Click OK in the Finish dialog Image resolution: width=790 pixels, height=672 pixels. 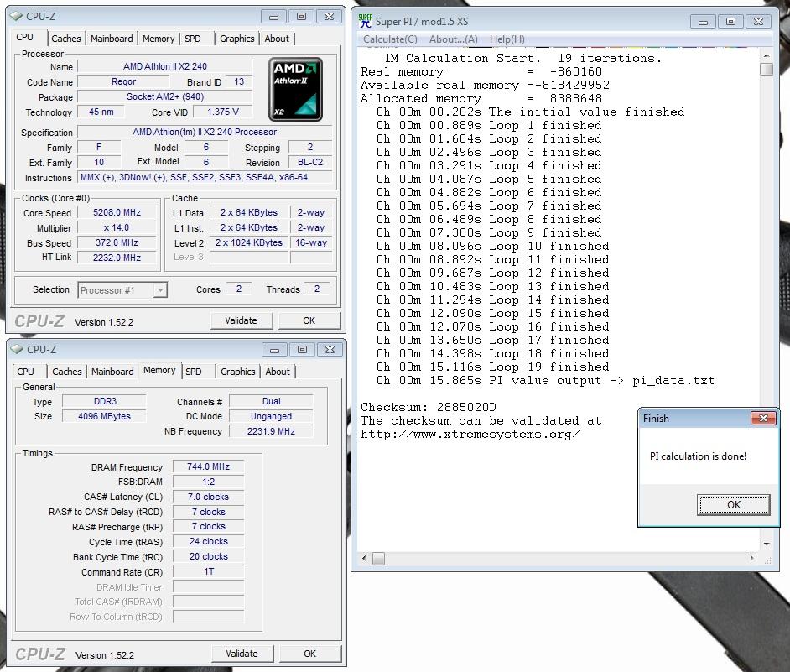pos(734,505)
